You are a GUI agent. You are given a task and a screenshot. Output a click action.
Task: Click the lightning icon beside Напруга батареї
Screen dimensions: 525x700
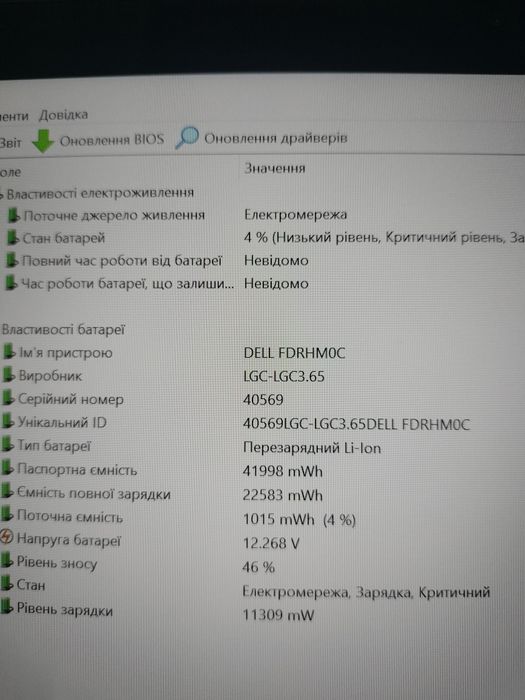(x=7, y=539)
